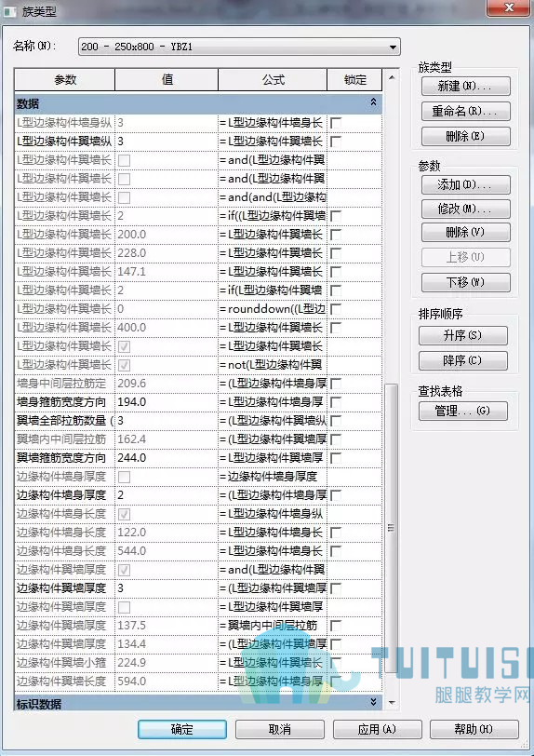Collapse the 数据 parameter group
The height and width of the screenshot is (756, 534).
373,102
